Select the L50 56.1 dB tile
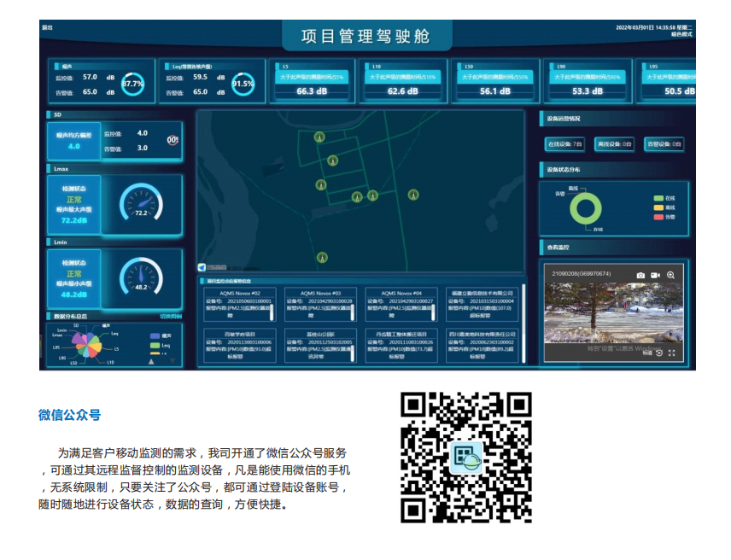731x560 pixels. tap(495, 81)
